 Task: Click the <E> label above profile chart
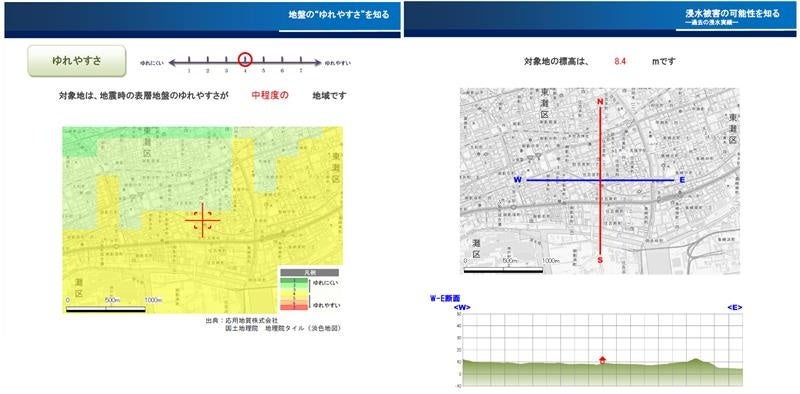pyautogui.click(x=735, y=307)
